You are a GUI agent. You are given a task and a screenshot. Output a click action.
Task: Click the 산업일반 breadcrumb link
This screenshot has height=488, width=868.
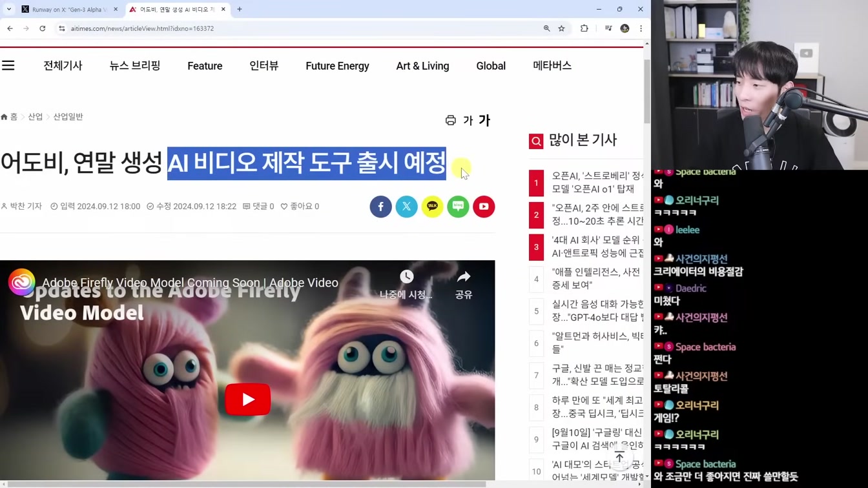[x=68, y=117]
